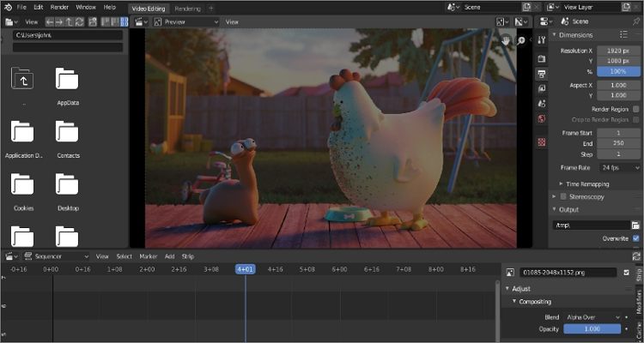Toggle the strip mute checkbox beside filename
Screen dimensions: 644x343
click(x=626, y=273)
